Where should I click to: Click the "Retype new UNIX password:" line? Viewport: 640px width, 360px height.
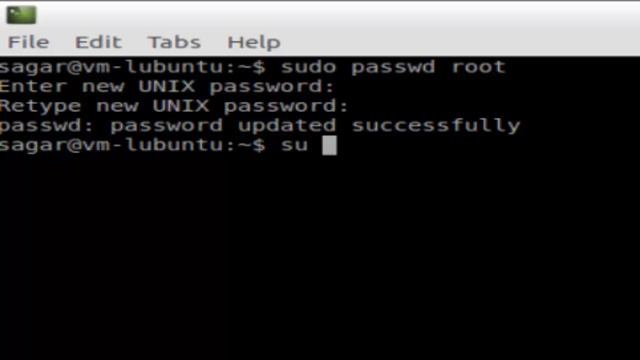pyautogui.click(x=174, y=107)
